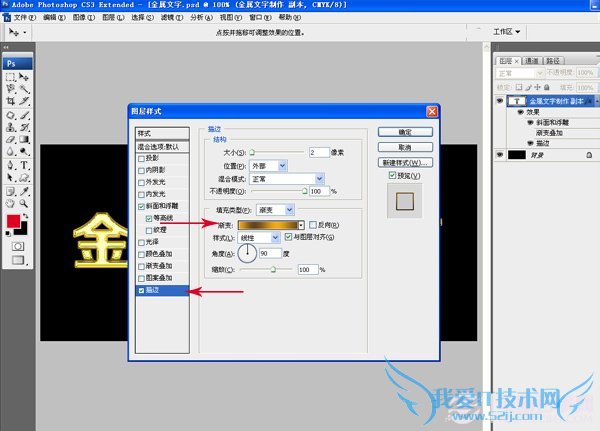The image size is (600, 431).
Task: Switch to the 路径 (Paths) tab
Action: pyautogui.click(x=553, y=61)
